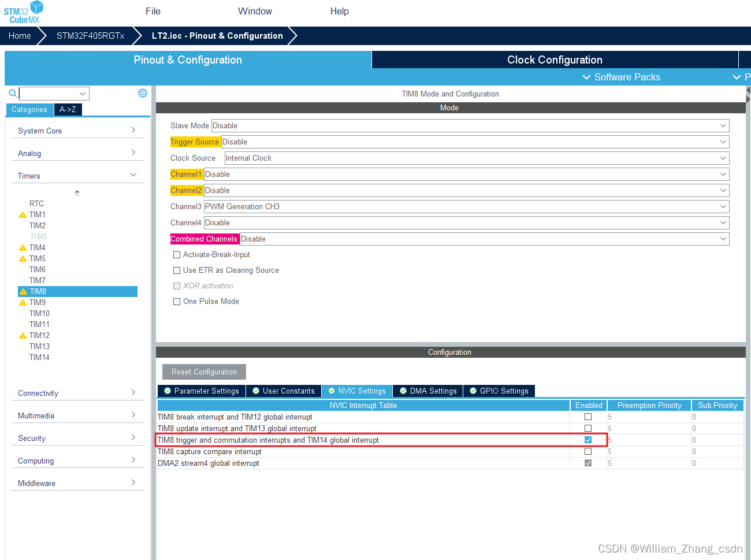Click the warning icon next to TIM1
The height and width of the screenshot is (560, 751).
pos(23,215)
